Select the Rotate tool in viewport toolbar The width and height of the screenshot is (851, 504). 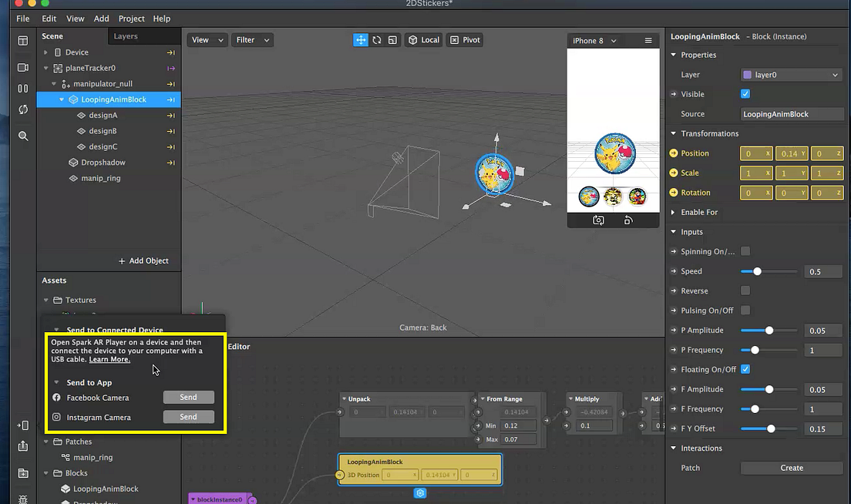pos(378,39)
